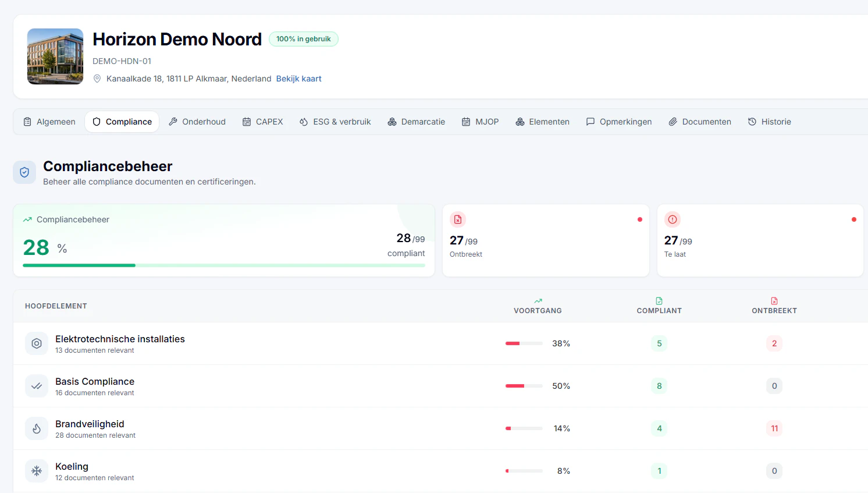Click the Brandveiligheid flame icon

[37, 428]
